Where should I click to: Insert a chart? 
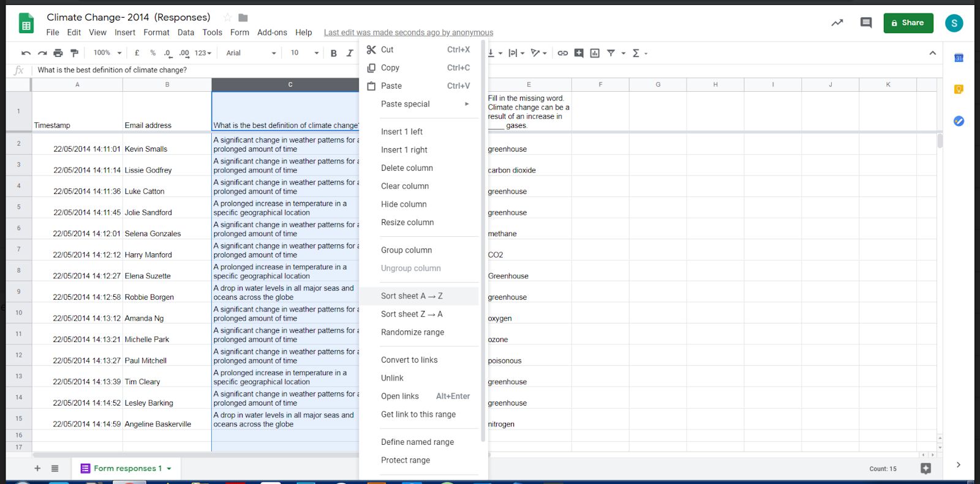click(x=595, y=53)
